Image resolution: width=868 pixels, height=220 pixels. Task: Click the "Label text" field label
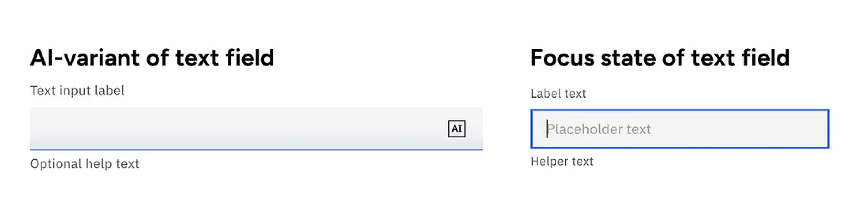pos(558,94)
